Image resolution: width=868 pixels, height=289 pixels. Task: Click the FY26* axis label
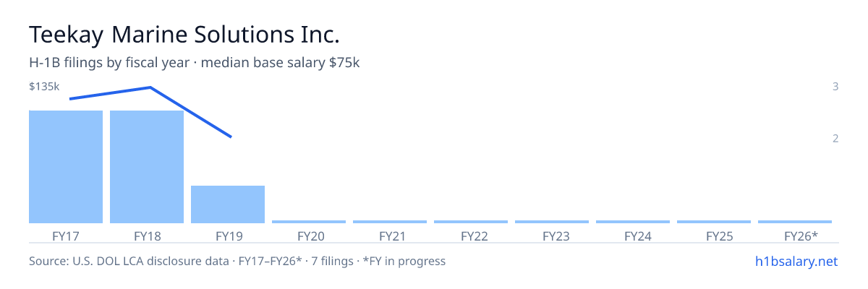[x=801, y=236]
